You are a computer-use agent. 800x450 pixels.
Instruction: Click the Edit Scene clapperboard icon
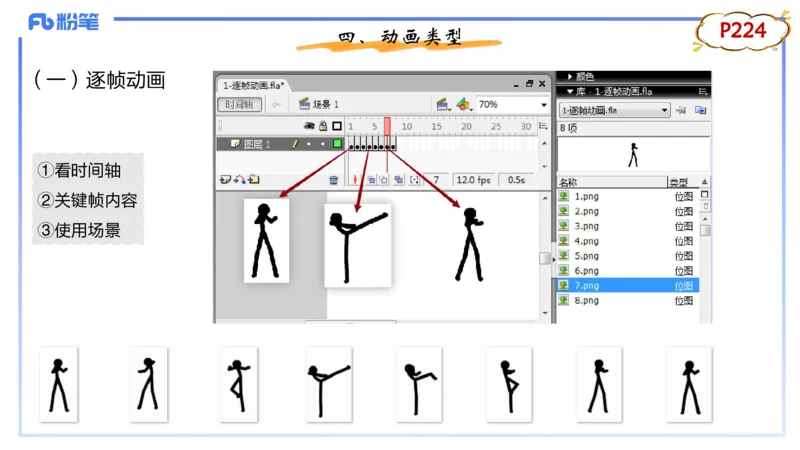pyautogui.click(x=443, y=104)
